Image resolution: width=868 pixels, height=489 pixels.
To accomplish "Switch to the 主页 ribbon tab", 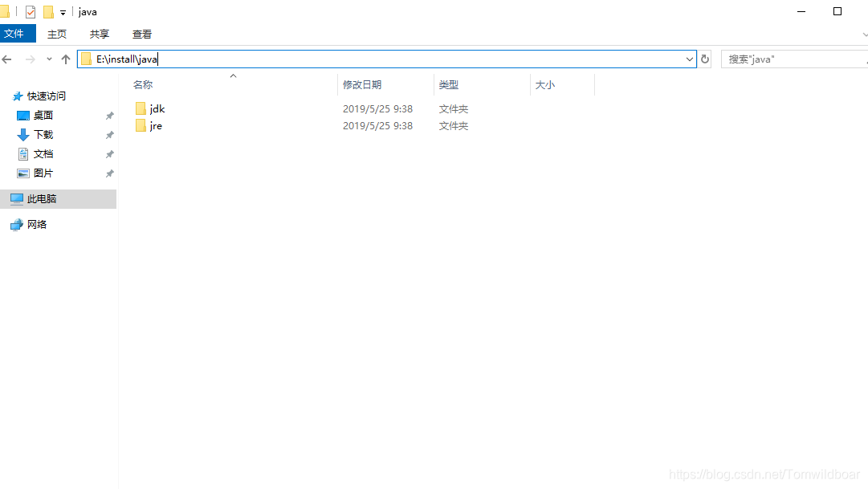I will click(x=57, y=34).
